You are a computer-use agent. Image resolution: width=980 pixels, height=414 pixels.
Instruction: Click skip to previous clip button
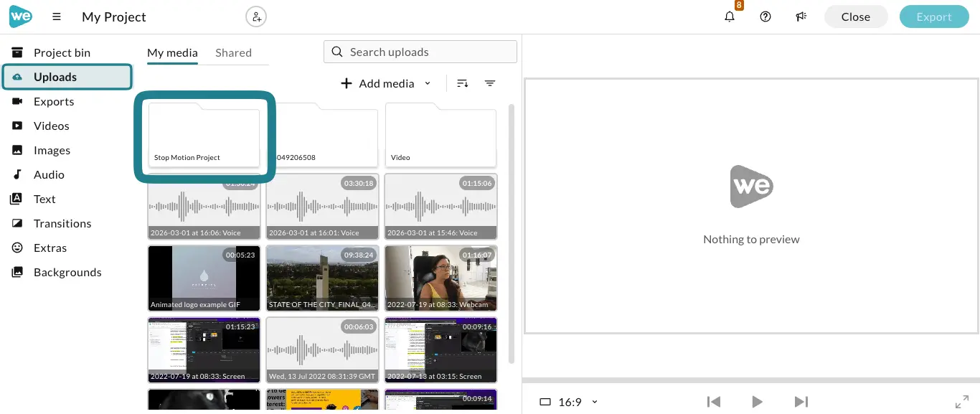point(713,402)
